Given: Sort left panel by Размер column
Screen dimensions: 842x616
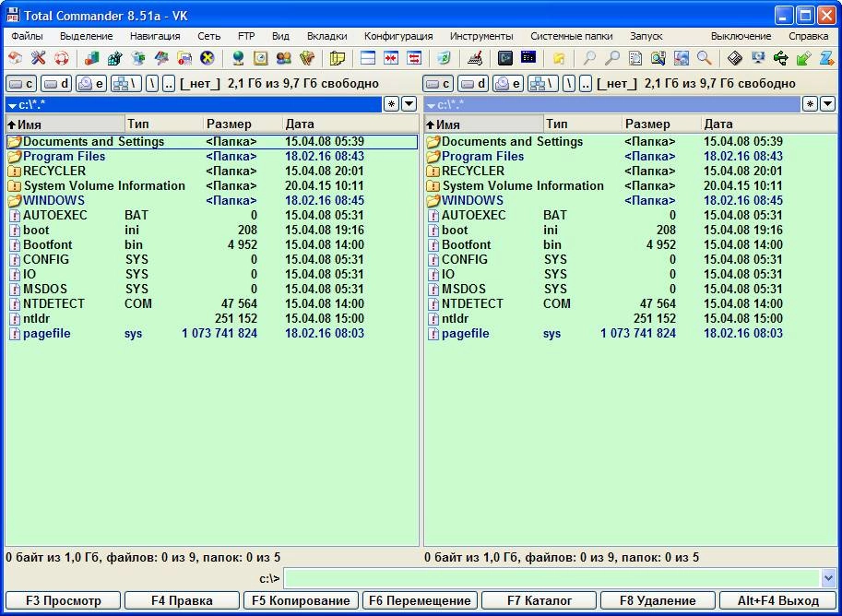Looking at the screenshot, I should pyautogui.click(x=243, y=124).
